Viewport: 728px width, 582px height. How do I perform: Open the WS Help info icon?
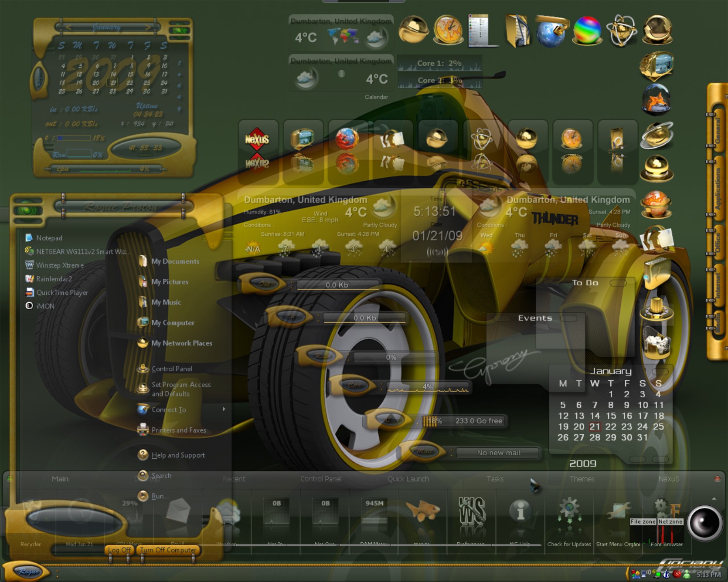coord(520,511)
